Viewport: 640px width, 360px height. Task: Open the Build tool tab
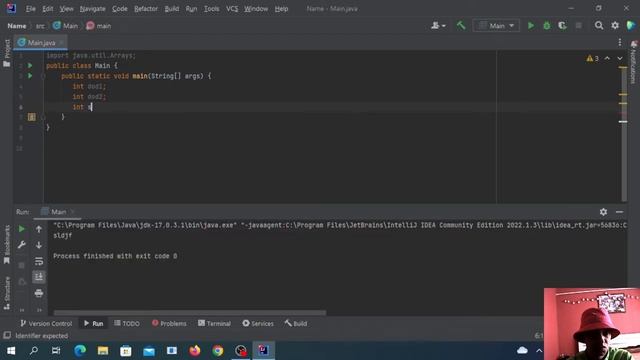[x=296, y=323]
